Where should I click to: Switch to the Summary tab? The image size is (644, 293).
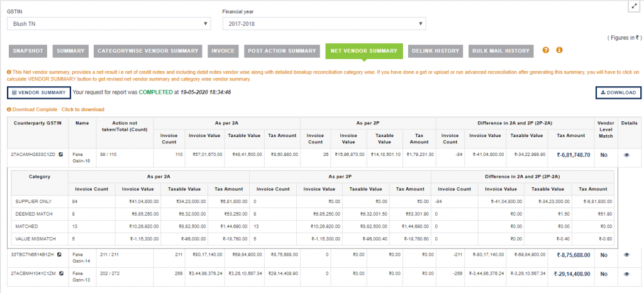70,51
